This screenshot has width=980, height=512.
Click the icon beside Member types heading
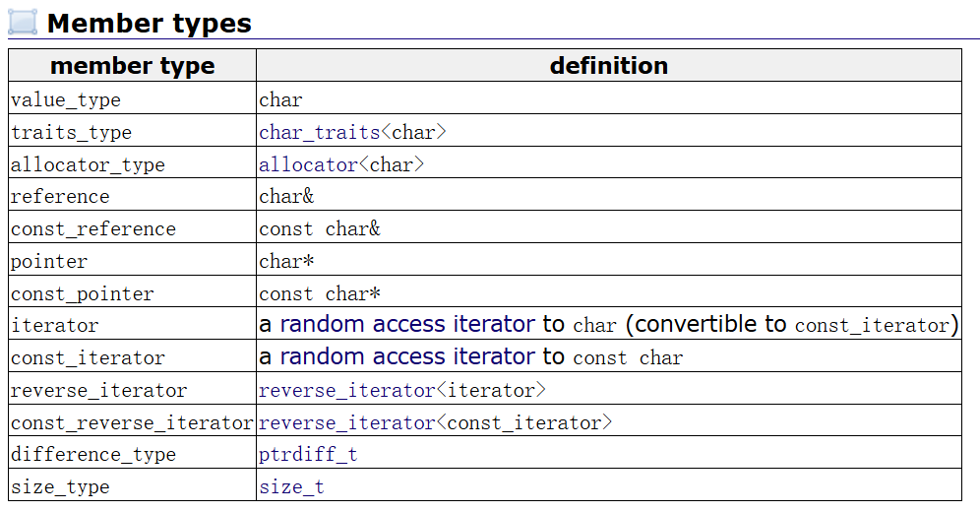(23, 22)
